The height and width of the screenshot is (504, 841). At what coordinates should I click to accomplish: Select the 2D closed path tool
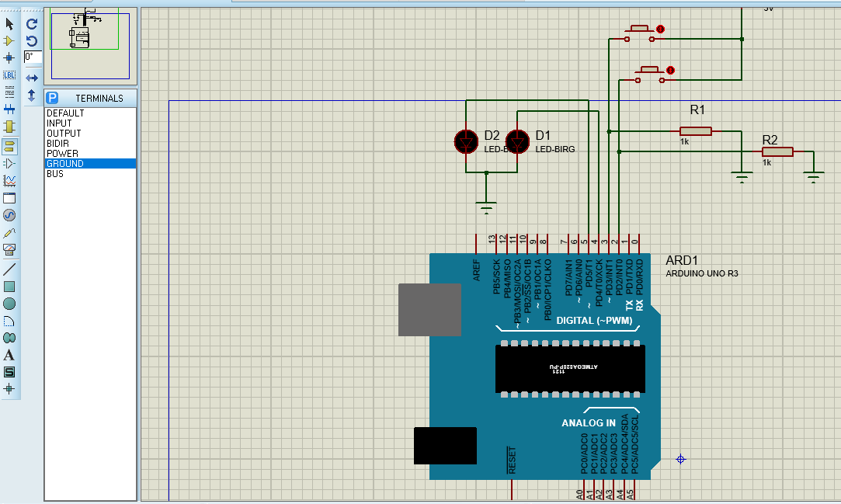tap(9, 338)
